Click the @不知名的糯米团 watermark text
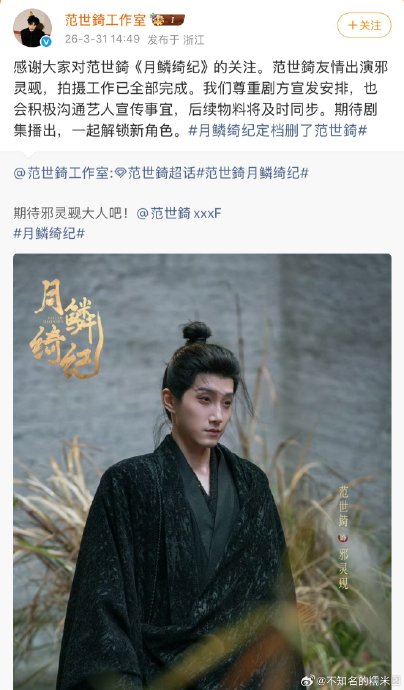The width and height of the screenshot is (404, 690). click(354, 681)
